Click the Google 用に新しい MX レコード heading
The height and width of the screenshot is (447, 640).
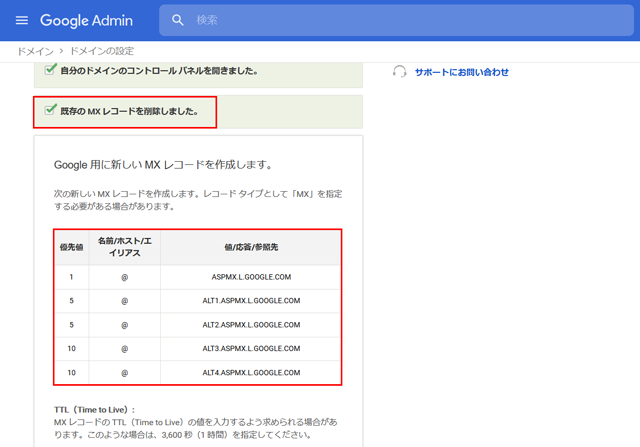163,165
